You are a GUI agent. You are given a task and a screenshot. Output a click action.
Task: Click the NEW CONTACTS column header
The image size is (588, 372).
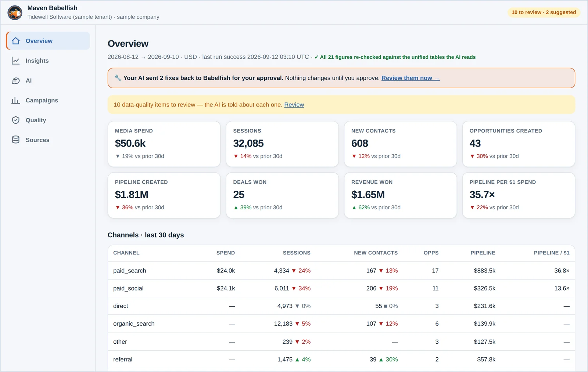pos(376,253)
